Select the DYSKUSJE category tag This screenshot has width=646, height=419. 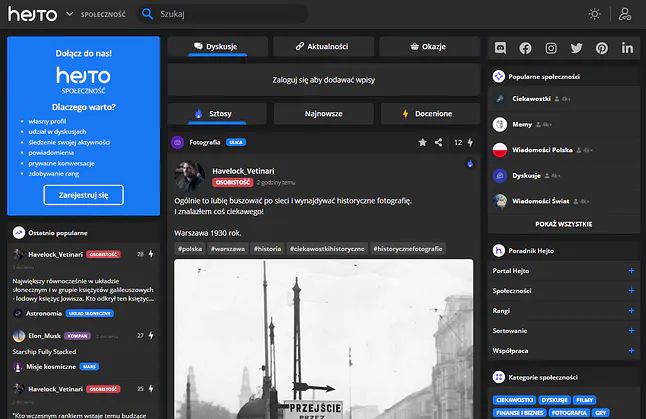[554, 400]
